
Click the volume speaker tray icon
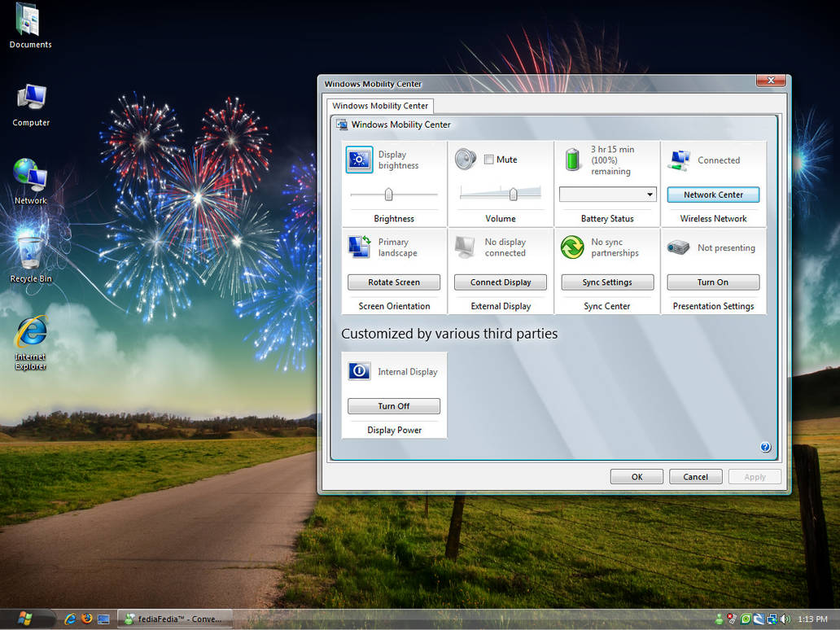[x=785, y=619]
